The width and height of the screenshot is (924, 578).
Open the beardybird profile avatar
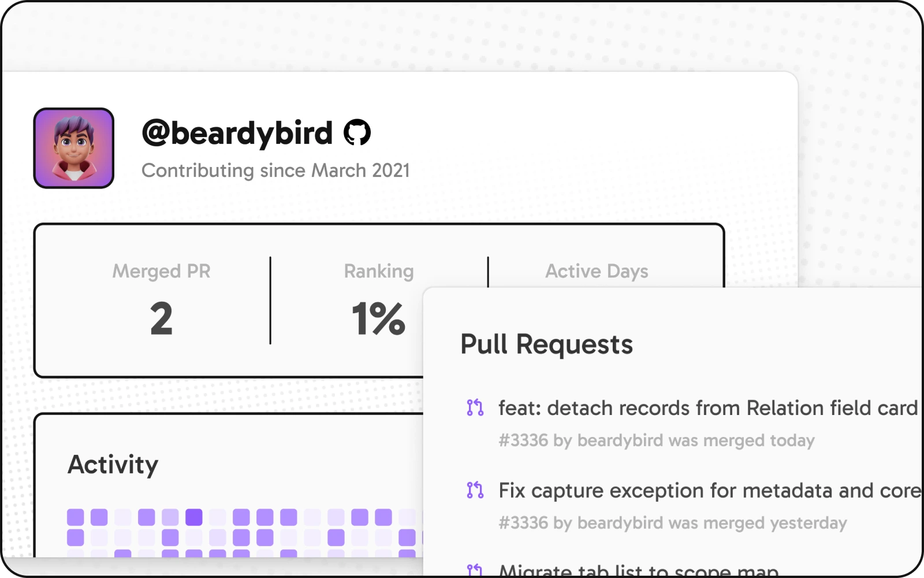(x=74, y=148)
